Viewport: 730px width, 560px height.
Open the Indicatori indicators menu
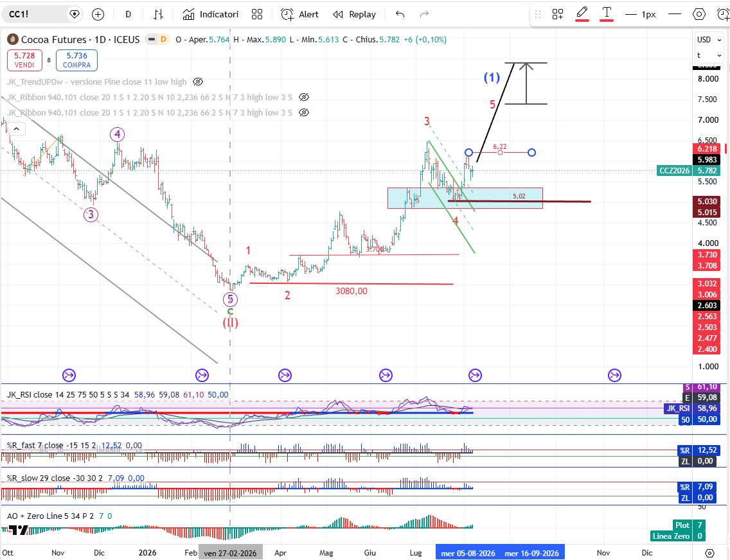[210, 14]
